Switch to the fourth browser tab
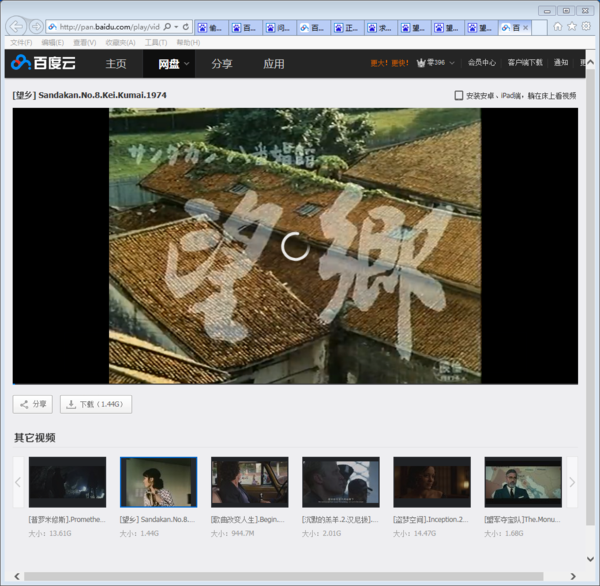 tap(313, 28)
